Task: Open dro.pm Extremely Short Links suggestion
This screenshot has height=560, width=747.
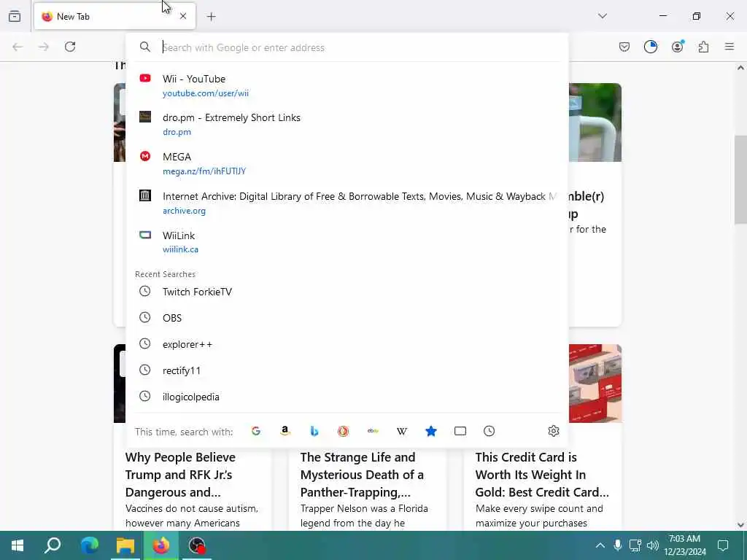Action: tap(347, 124)
